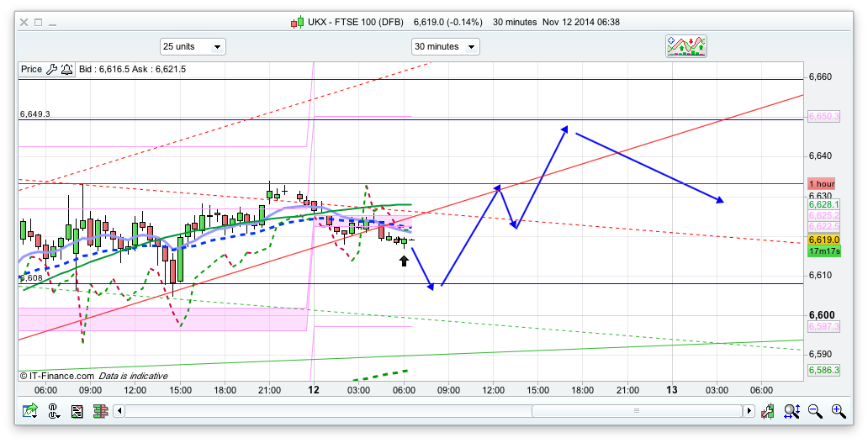The height and width of the screenshot is (443, 868).
Task: Open the 25 units dropdown
Action: click(193, 46)
